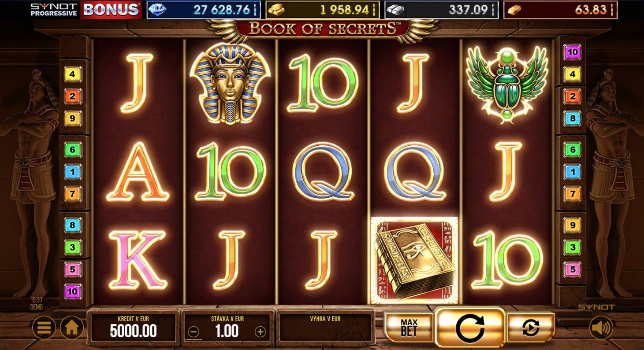644x350 pixels.
Task: Spin the reels with the circular arrow button
Action: pos(470,327)
